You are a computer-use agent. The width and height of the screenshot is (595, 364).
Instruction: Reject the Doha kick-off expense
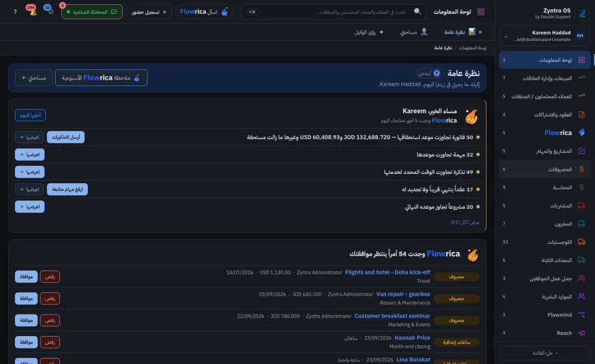point(50,277)
